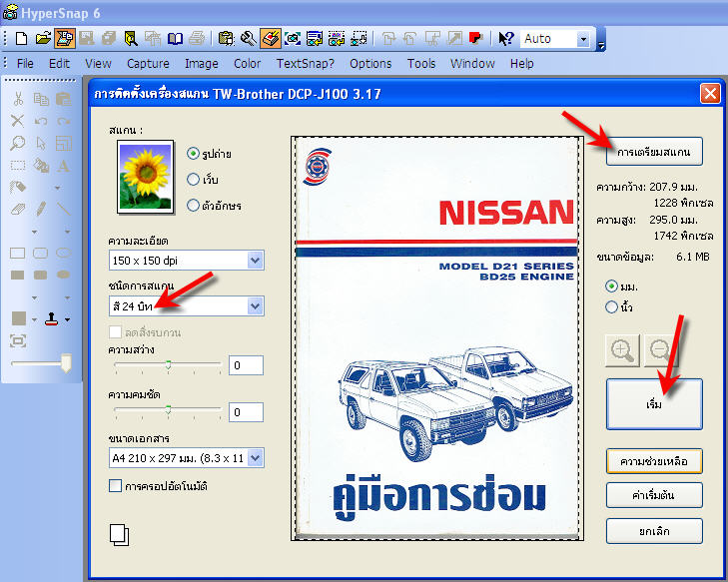Viewport: 728px width, 582px height.
Task: Click the การเตรียมสแกน prescan button
Action: click(x=654, y=152)
